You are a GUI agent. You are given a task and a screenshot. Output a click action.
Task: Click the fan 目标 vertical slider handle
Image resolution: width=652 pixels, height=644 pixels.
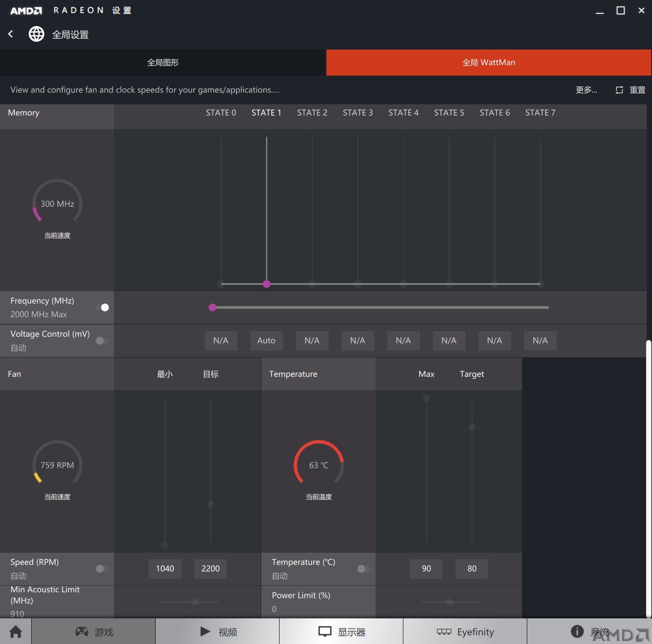tap(210, 504)
